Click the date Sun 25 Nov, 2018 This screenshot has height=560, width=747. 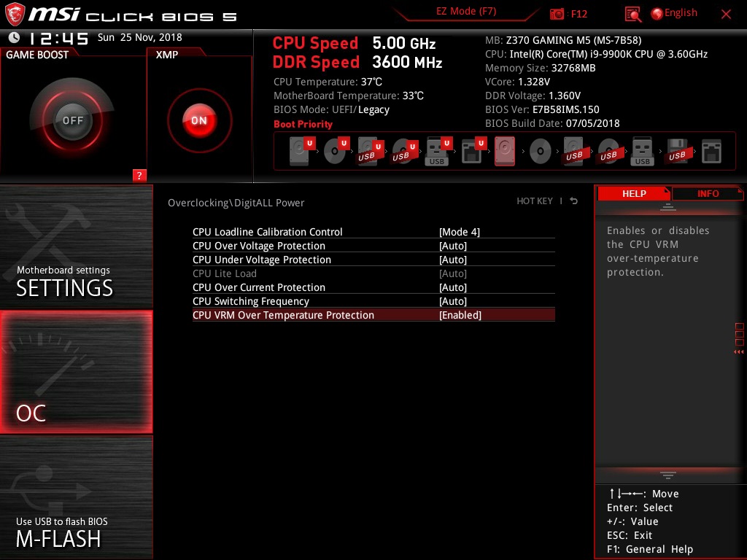coord(139,37)
